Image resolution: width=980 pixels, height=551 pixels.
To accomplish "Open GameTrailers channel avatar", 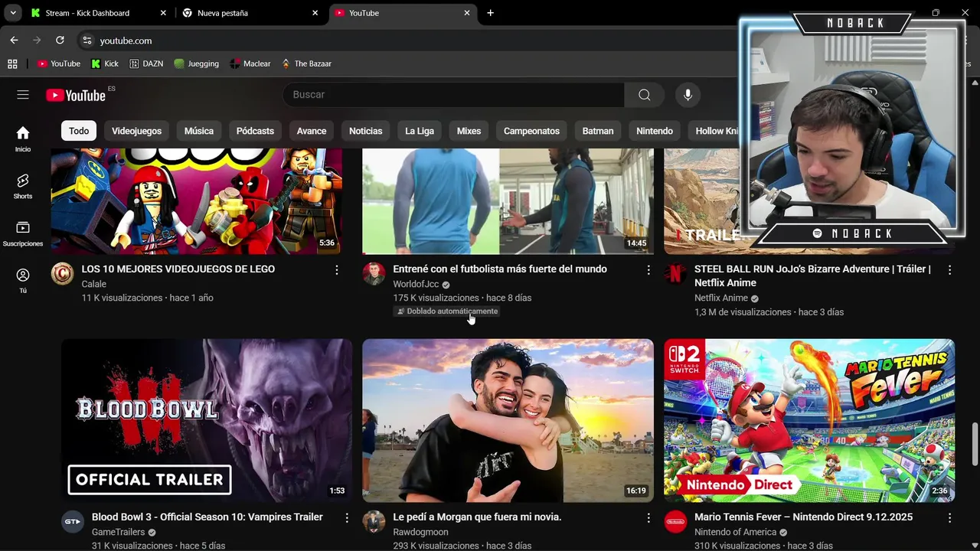I will click(x=73, y=522).
